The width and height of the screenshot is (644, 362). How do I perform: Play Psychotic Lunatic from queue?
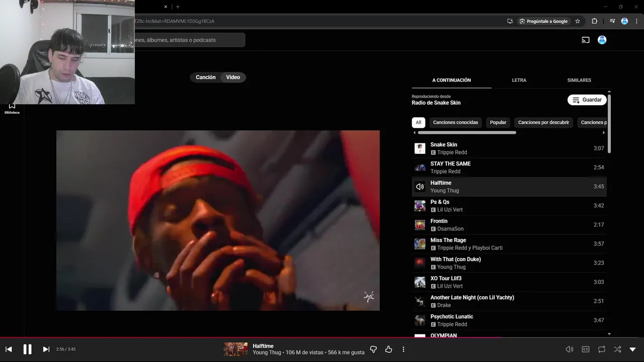[x=509, y=320]
